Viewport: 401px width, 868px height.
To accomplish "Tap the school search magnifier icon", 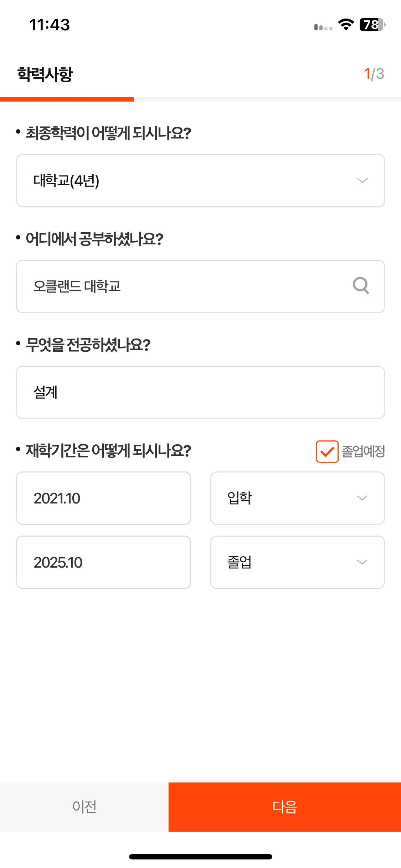I will tap(361, 286).
